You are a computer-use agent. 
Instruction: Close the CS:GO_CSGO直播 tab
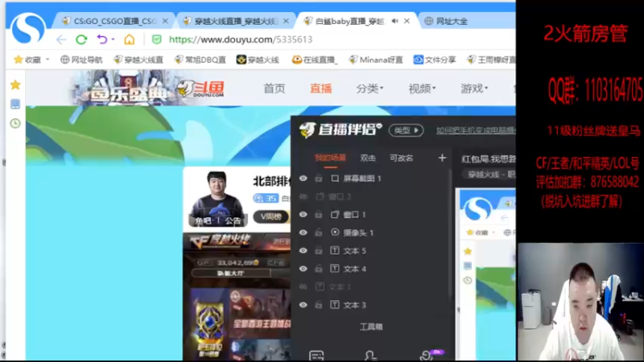click(x=165, y=21)
